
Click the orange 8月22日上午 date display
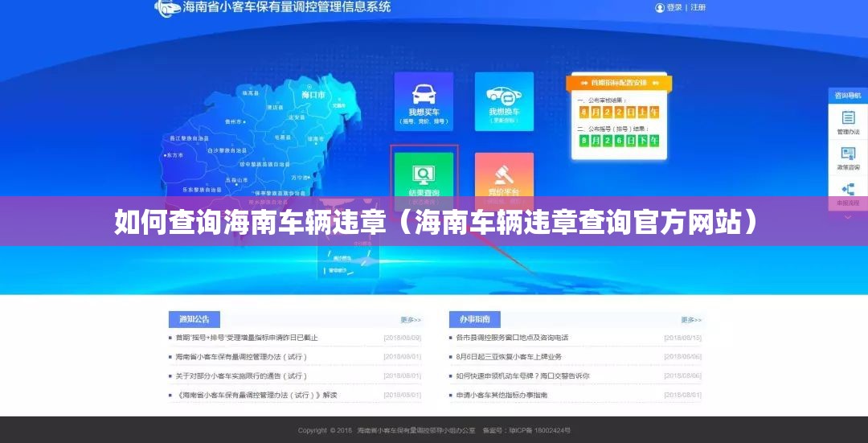619,113
